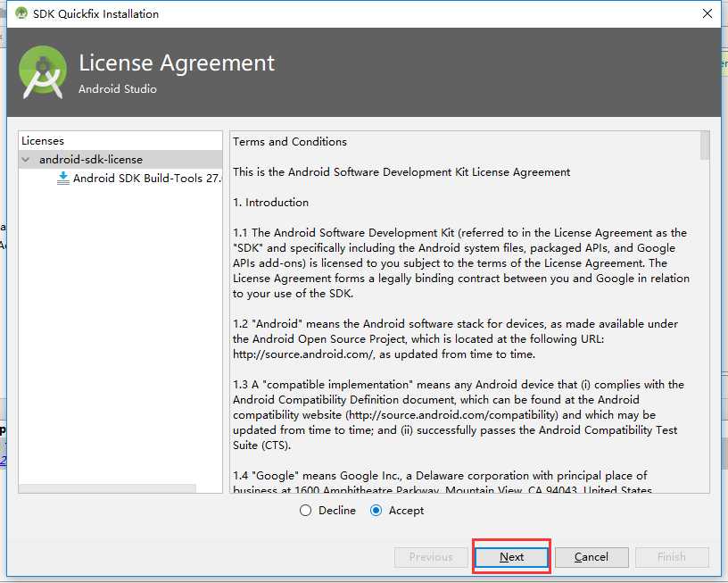Click the compatibility website URL text
The image size is (728, 583).
tap(452, 415)
